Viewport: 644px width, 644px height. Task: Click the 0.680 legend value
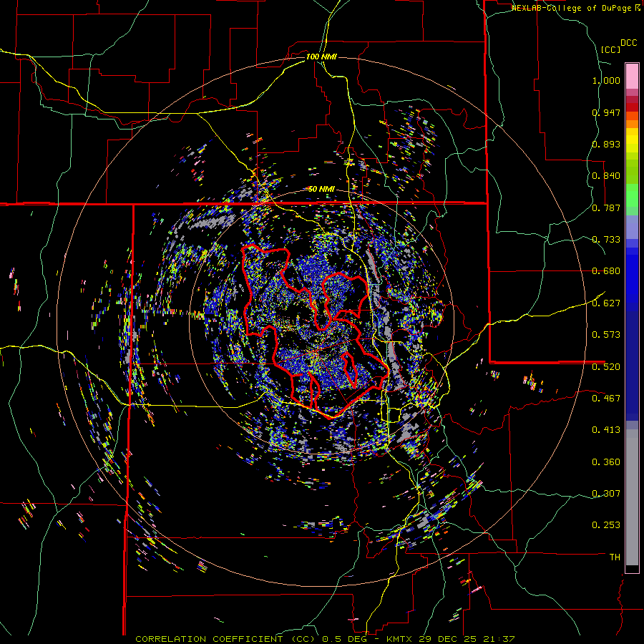606,271
